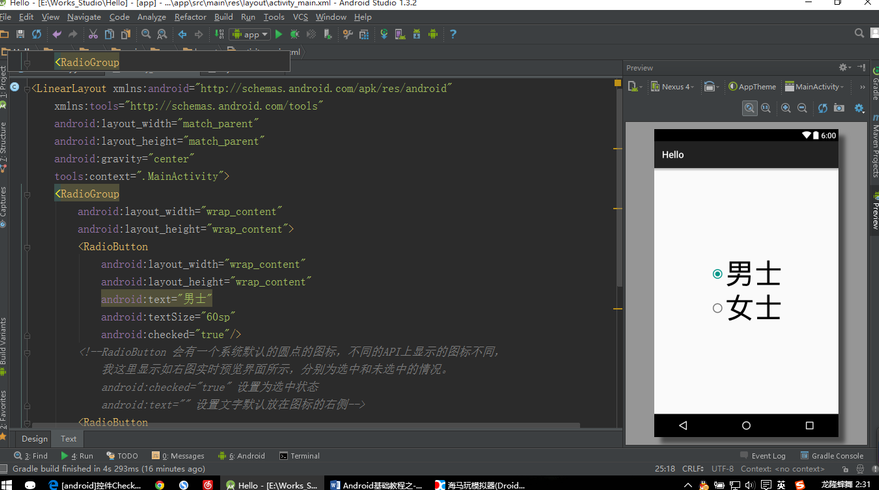The width and height of the screenshot is (879, 490).
Task: Zoom in the layout preview
Action: (786, 108)
